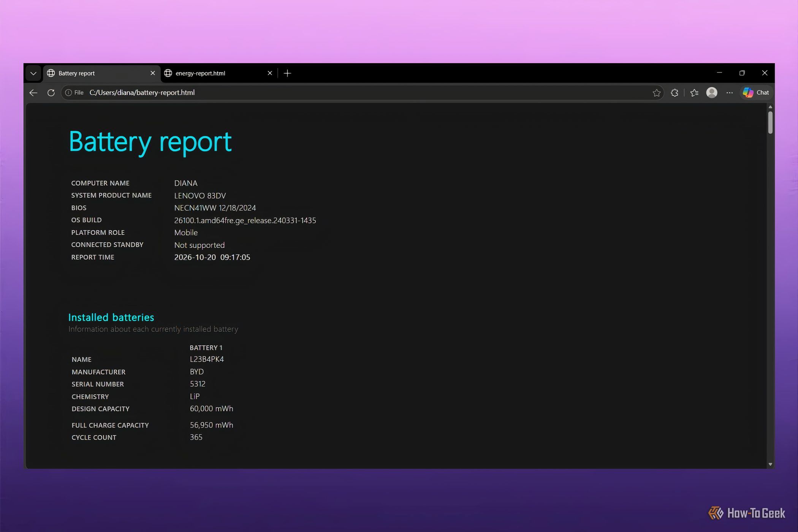Select the report time 2026-10-20 09:17:05
The image size is (798, 532).
pos(212,257)
